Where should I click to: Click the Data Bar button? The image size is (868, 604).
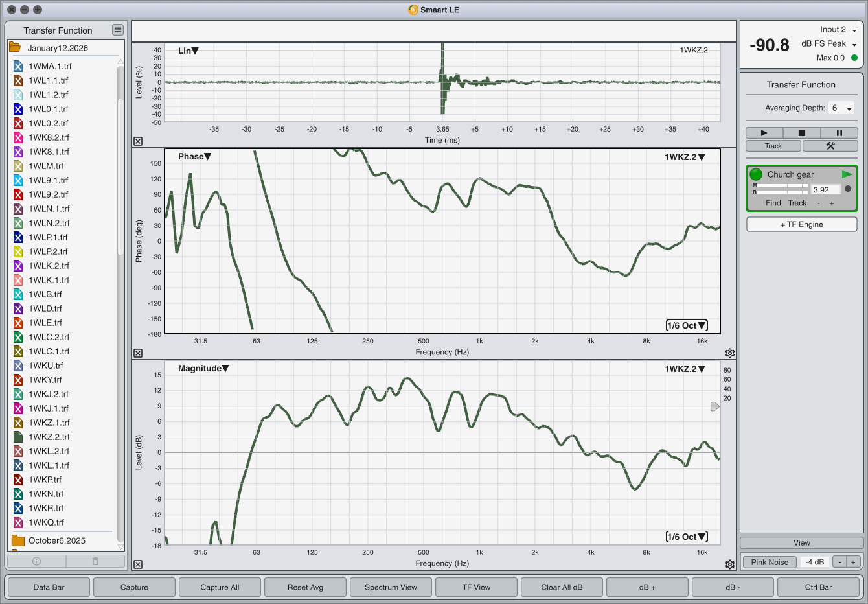(49, 587)
